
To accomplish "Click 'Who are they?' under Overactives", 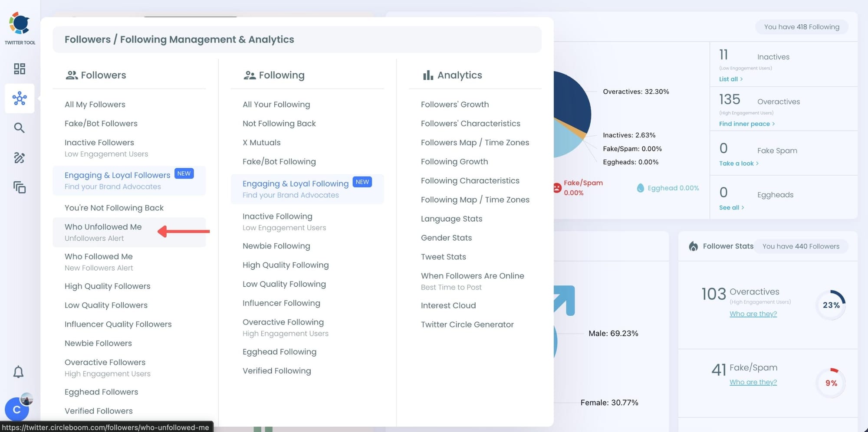I will [753, 314].
